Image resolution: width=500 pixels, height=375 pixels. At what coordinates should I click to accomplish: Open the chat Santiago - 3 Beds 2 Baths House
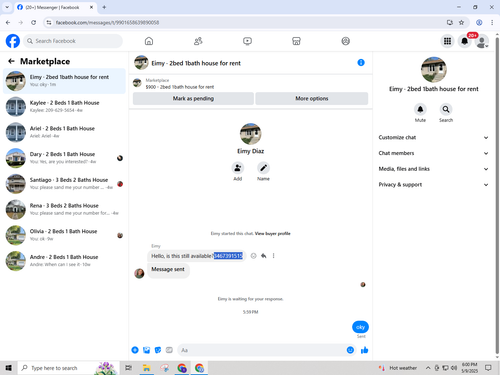coord(64,183)
